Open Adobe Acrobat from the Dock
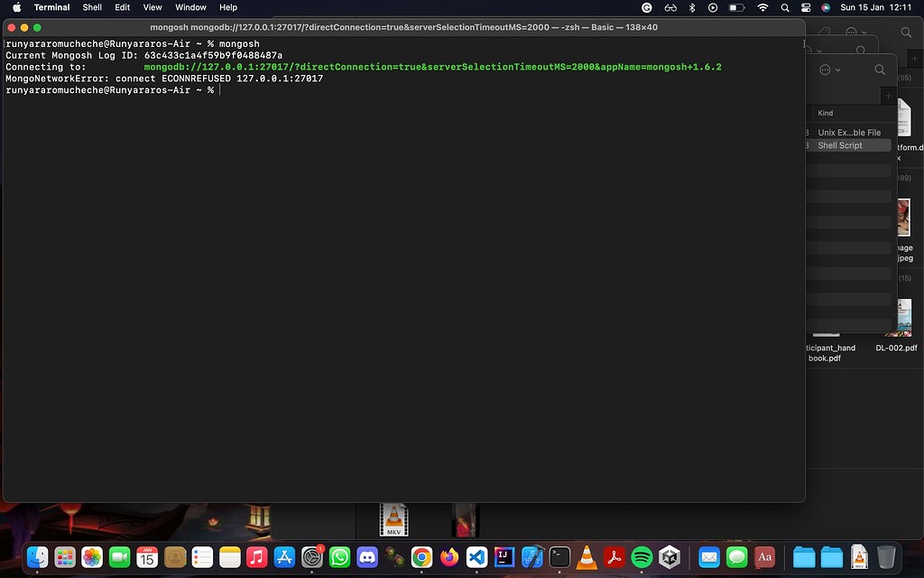924x578 pixels. pyautogui.click(x=615, y=557)
